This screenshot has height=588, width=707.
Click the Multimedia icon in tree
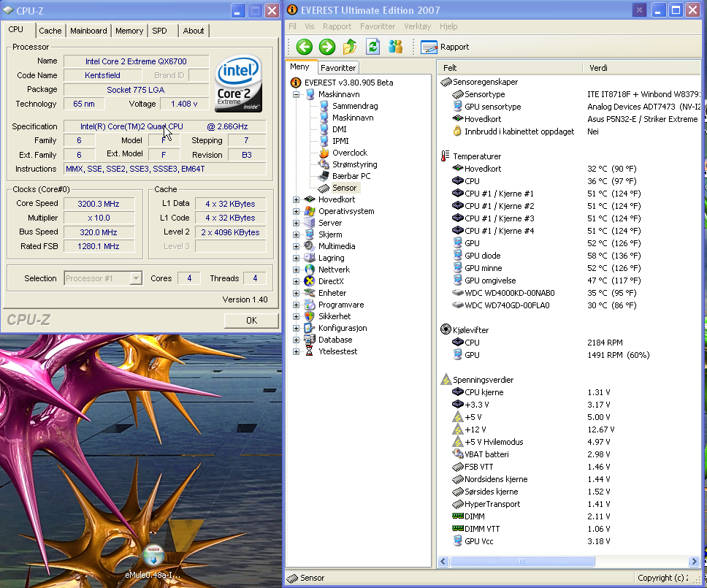click(x=310, y=246)
